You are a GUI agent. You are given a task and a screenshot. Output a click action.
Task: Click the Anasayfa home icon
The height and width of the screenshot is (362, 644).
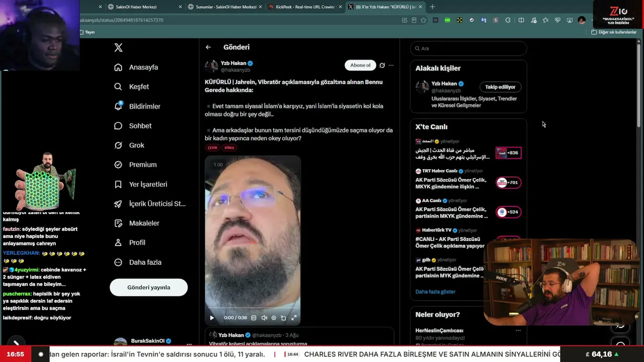(x=118, y=67)
